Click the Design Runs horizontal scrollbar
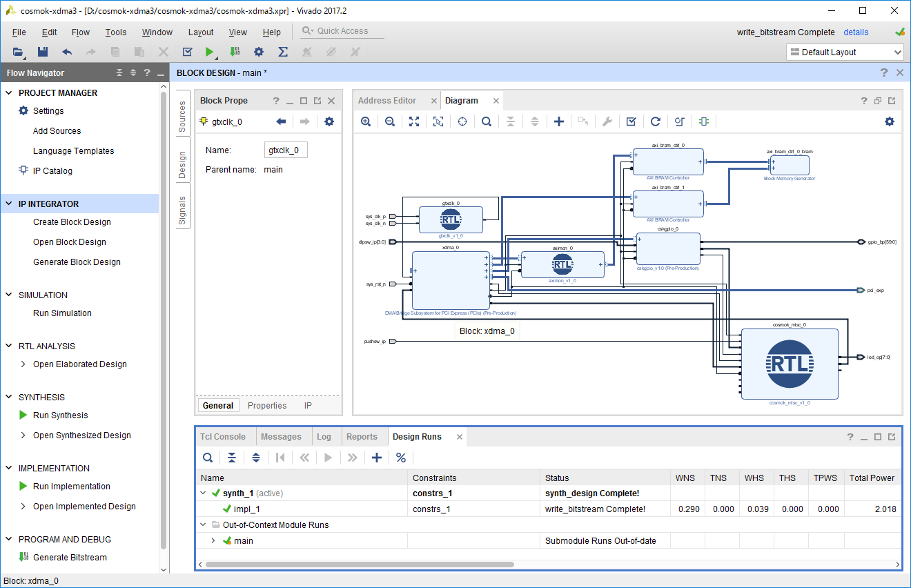Image resolution: width=911 pixels, height=588 pixels. pos(359,565)
